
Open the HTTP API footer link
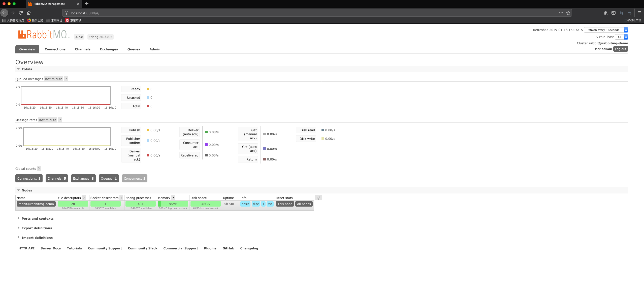(26, 248)
